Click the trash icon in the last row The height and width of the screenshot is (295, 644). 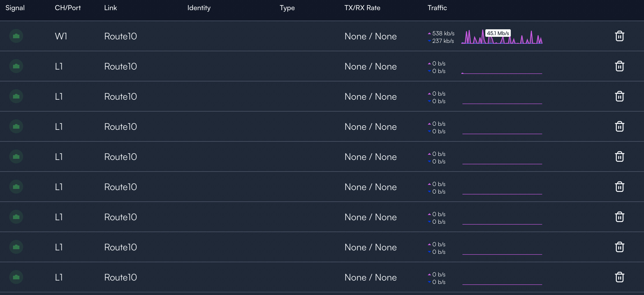click(x=619, y=277)
